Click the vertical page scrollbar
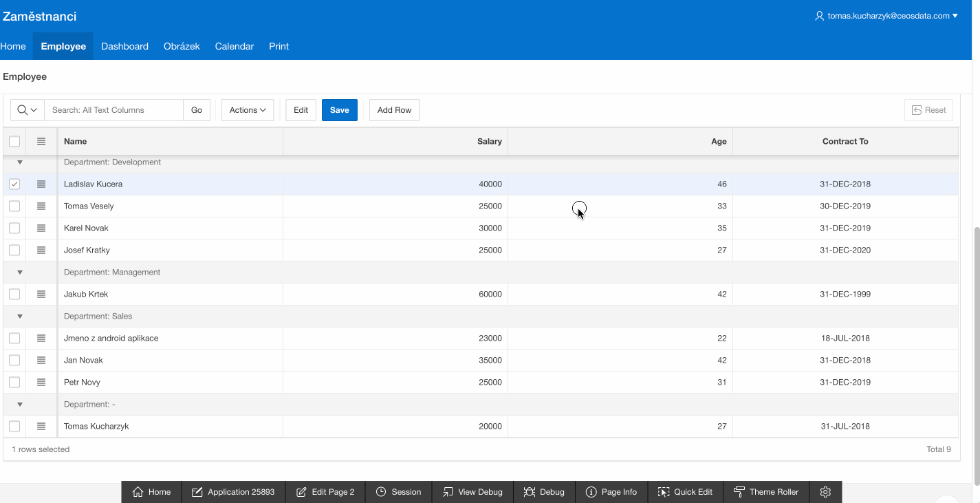The height and width of the screenshot is (503, 980). pyautogui.click(x=976, y=344)
